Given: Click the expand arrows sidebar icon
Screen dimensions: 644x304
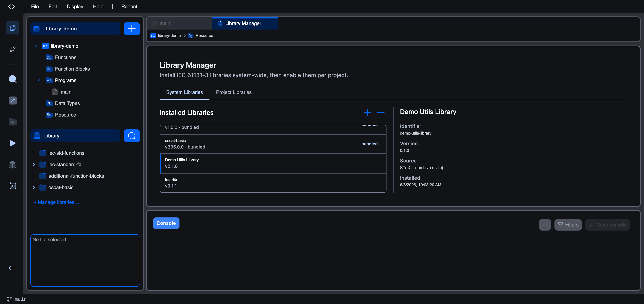Looking at the screenshot, I should (13, 101).
